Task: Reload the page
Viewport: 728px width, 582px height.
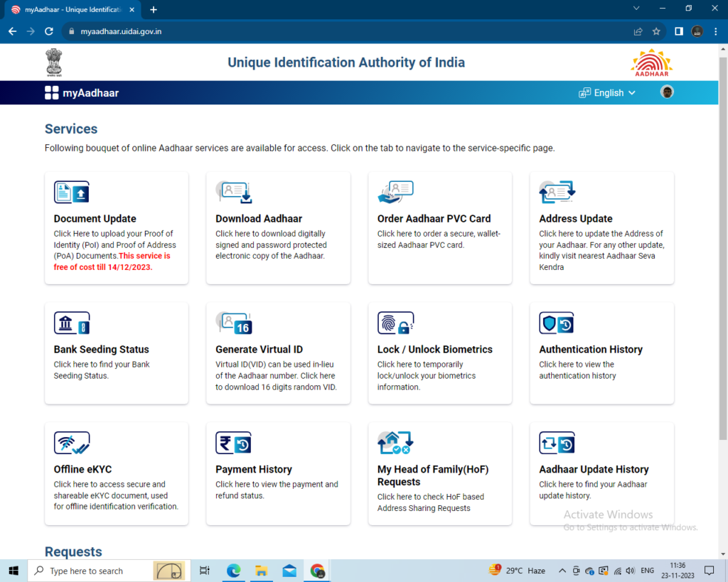Action: click(49, 31)
